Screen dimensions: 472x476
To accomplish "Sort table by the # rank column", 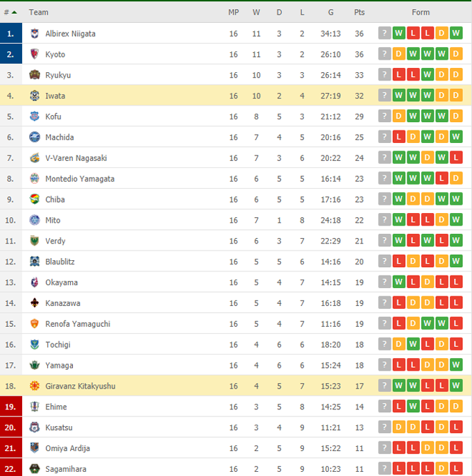I will (10, 12).
